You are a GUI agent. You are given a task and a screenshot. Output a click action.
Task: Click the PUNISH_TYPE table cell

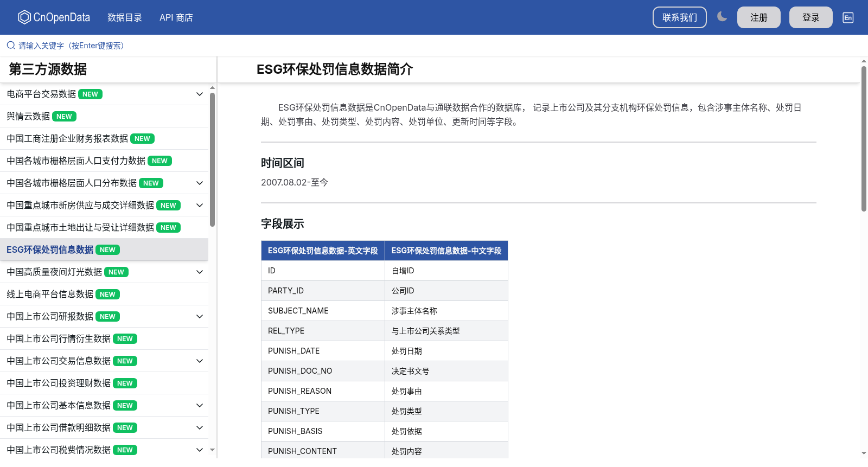[323, 411]
